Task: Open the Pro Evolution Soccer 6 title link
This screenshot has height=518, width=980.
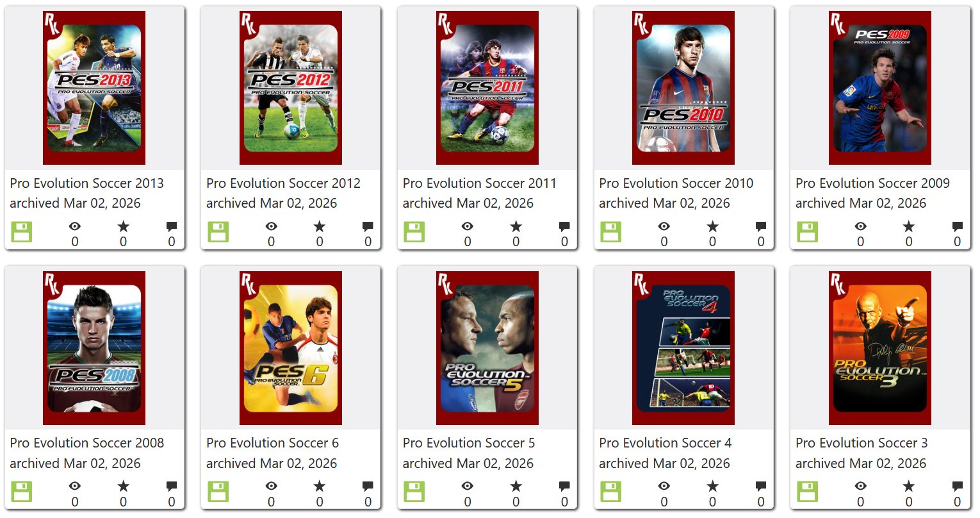Action: click(x=272, y=443)
